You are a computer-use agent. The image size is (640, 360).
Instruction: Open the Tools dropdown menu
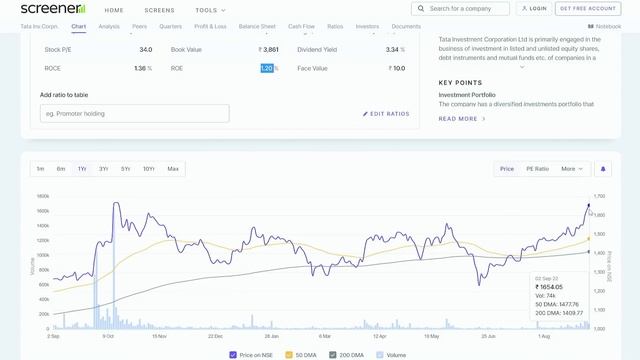[211, 10]
